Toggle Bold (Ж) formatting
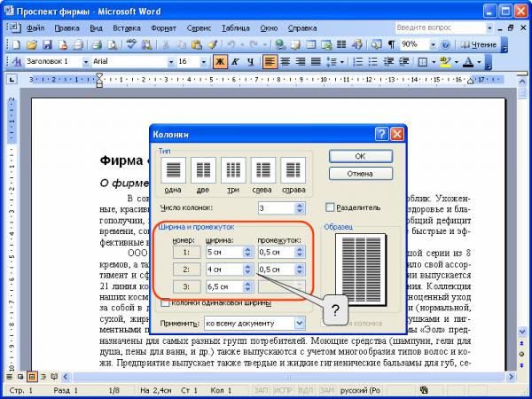 tap(220, 62)
